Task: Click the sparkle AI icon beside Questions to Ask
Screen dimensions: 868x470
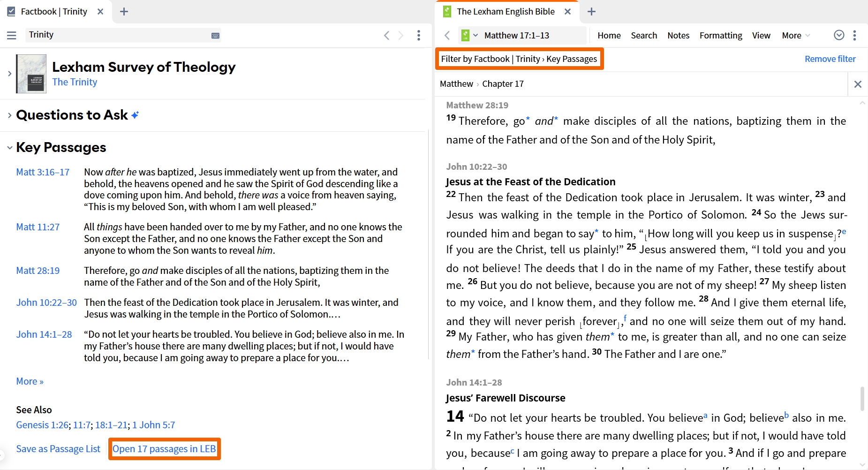Action: tap(135, 115)
